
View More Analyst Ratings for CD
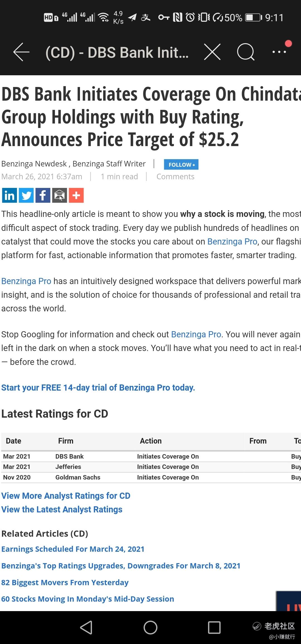coord(66,496)
